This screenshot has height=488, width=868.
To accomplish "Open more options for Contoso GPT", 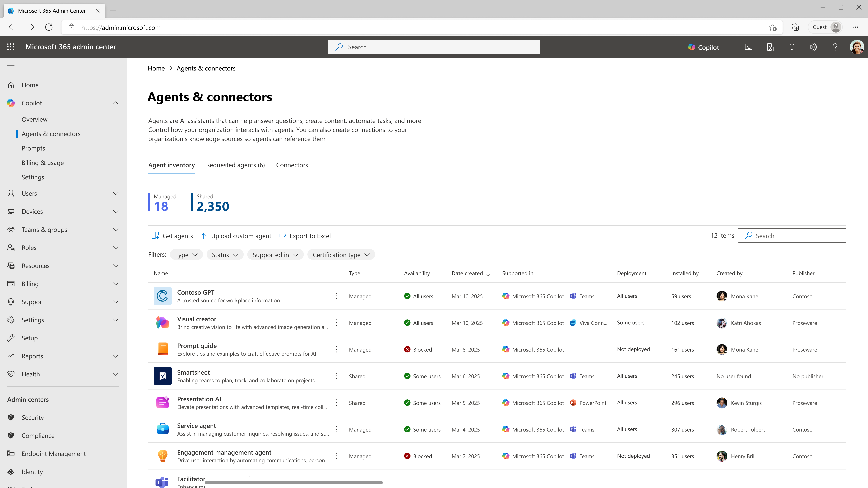I will click(336, 296).
